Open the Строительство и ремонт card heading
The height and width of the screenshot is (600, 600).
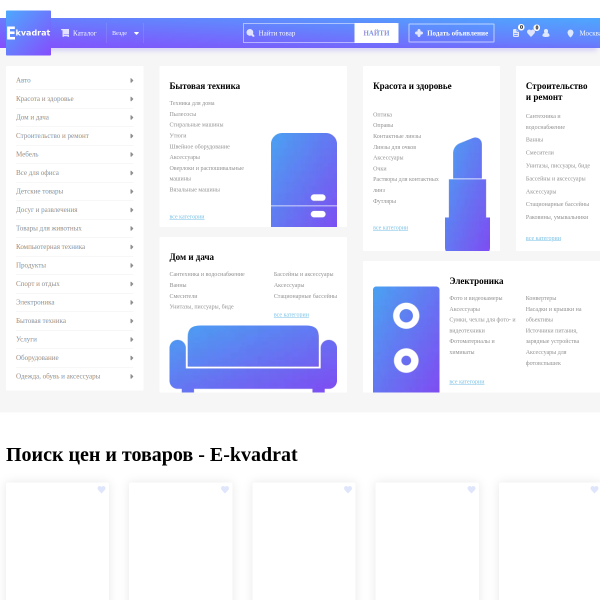pyautogui.click(x=556, y=91)
